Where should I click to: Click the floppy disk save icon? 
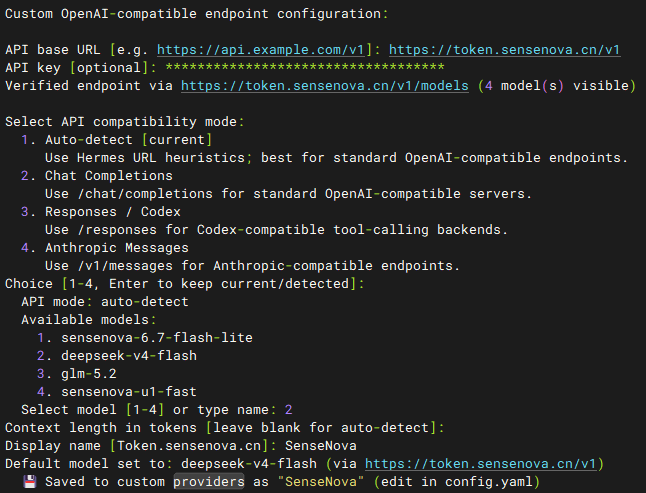click(x=30, y=481)
